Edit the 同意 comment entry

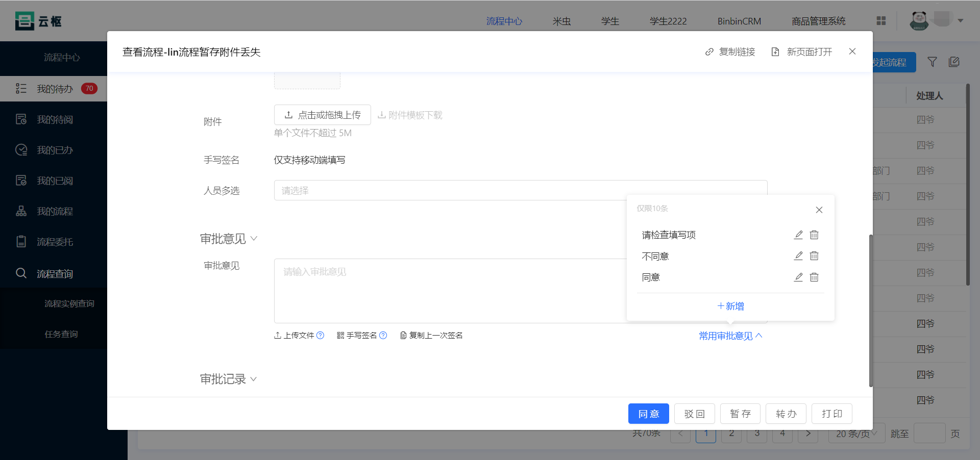(x=798, y=277)
